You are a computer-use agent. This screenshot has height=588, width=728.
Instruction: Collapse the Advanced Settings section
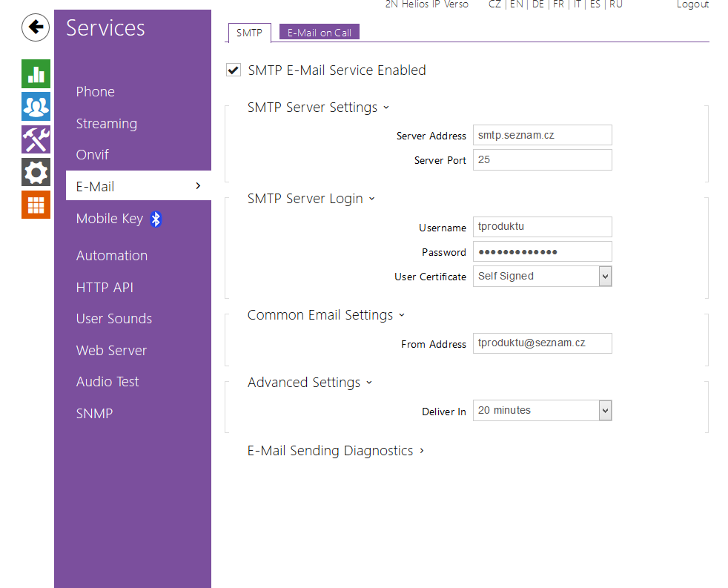(x=309, y=383)
